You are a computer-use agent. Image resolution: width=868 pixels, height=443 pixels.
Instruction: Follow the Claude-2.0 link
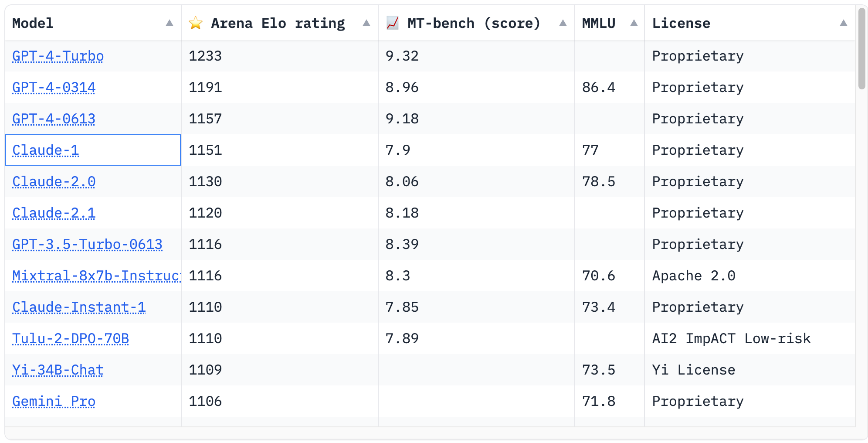54,182
